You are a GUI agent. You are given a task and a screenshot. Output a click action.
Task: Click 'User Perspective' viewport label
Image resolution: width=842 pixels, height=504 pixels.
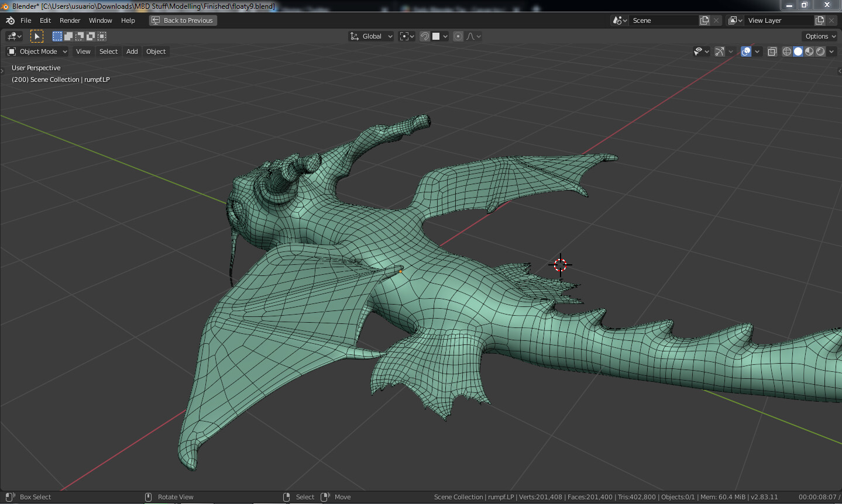coord(36,68)
